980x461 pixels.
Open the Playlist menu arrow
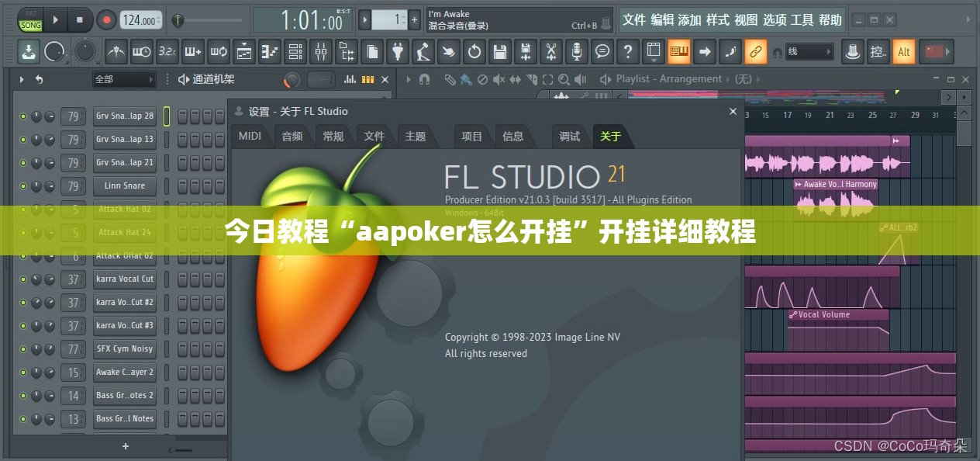pyautogui.click(x=408, y=79)
